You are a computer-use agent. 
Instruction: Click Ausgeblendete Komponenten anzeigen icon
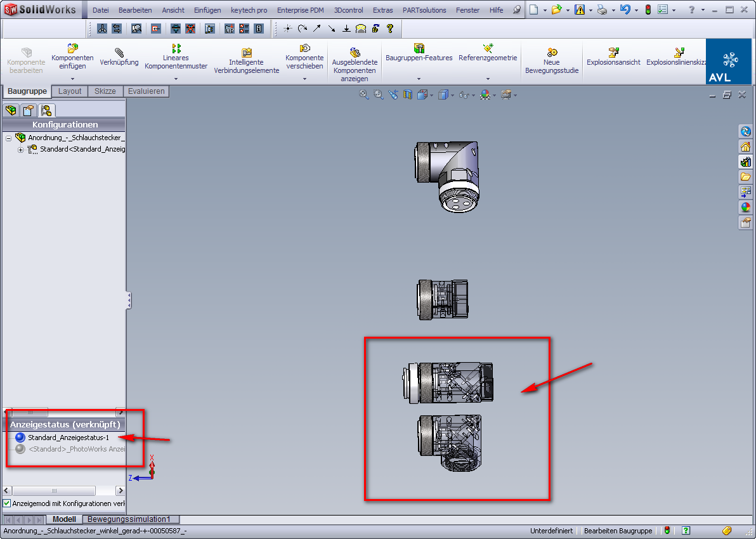(355, 53)
